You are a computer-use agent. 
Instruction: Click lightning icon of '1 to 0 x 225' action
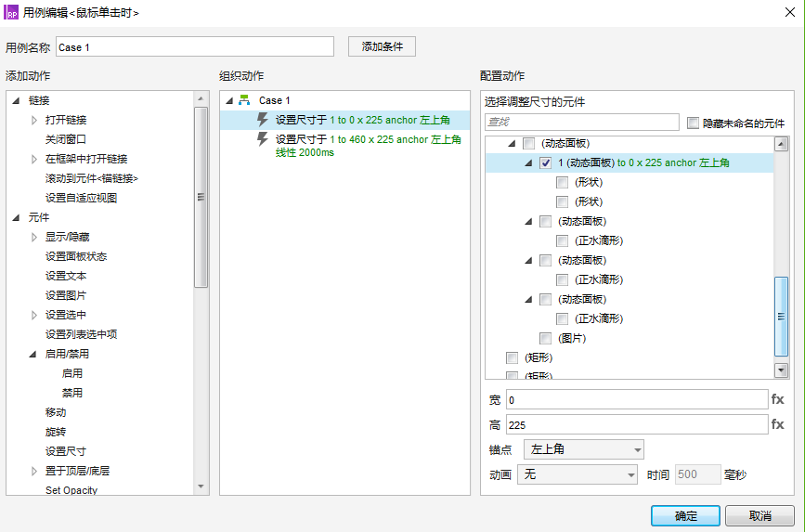point(263,120)
